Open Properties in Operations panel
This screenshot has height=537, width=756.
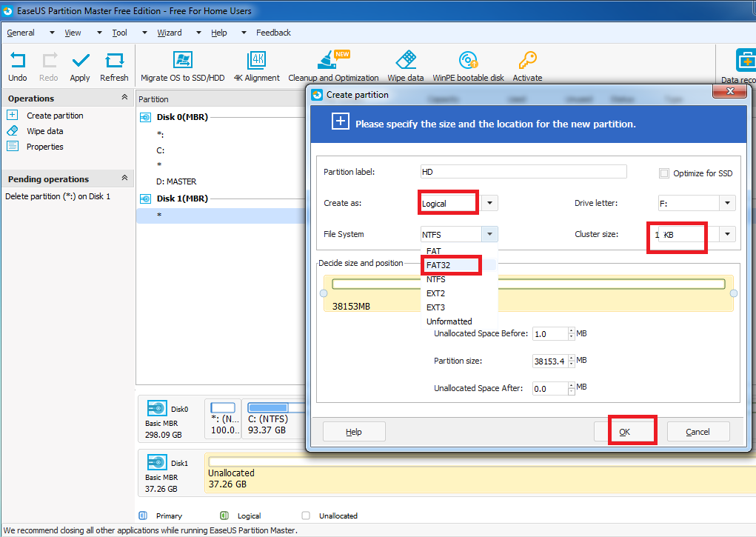coord(45,147)
